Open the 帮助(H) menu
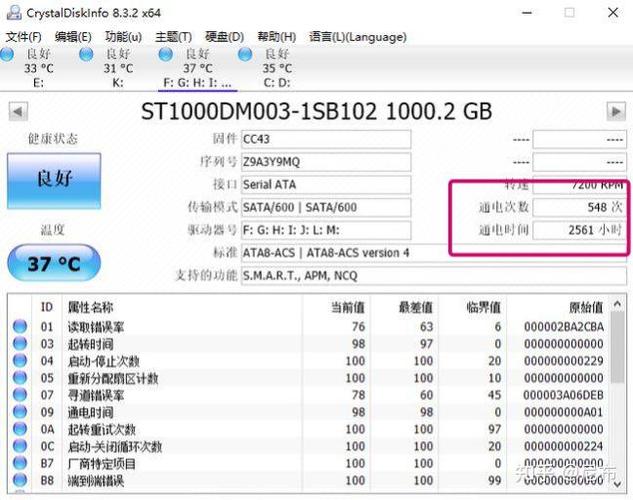 click(277, 37)
